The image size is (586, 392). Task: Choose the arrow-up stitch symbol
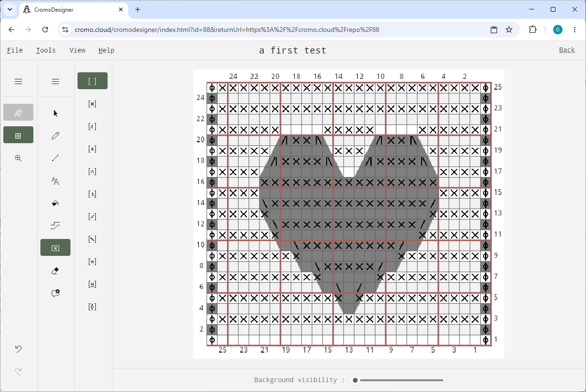tap(93, 149)
